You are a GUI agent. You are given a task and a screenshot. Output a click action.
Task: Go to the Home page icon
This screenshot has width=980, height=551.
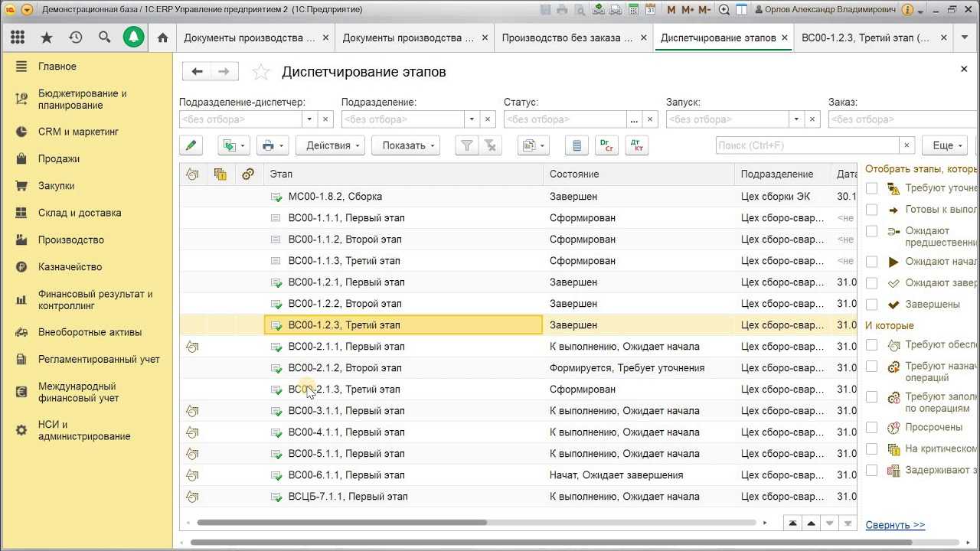pos(162,37)
